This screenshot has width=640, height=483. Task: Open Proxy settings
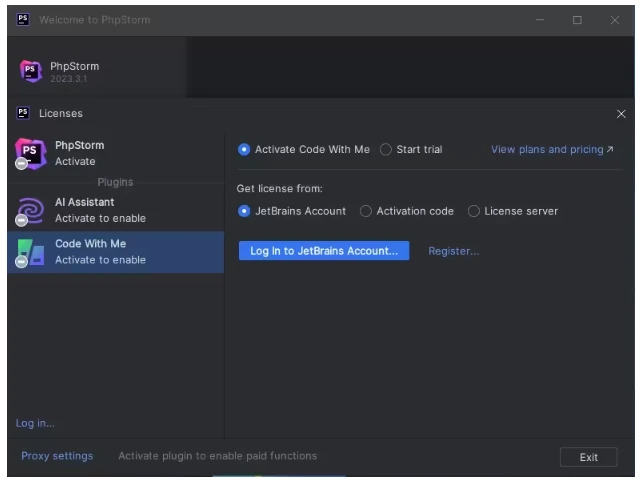pos(57,456)
